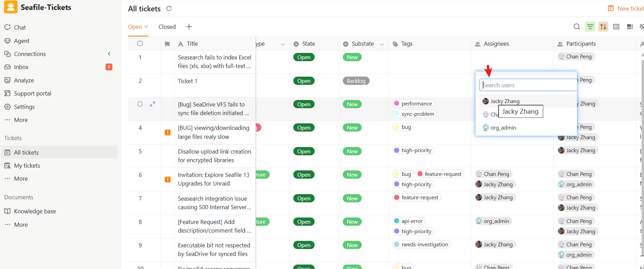The height and width of the screenshot is (269, 644).
Task: Click the needs-investigation tag on ticket 9
Action: 421,244
